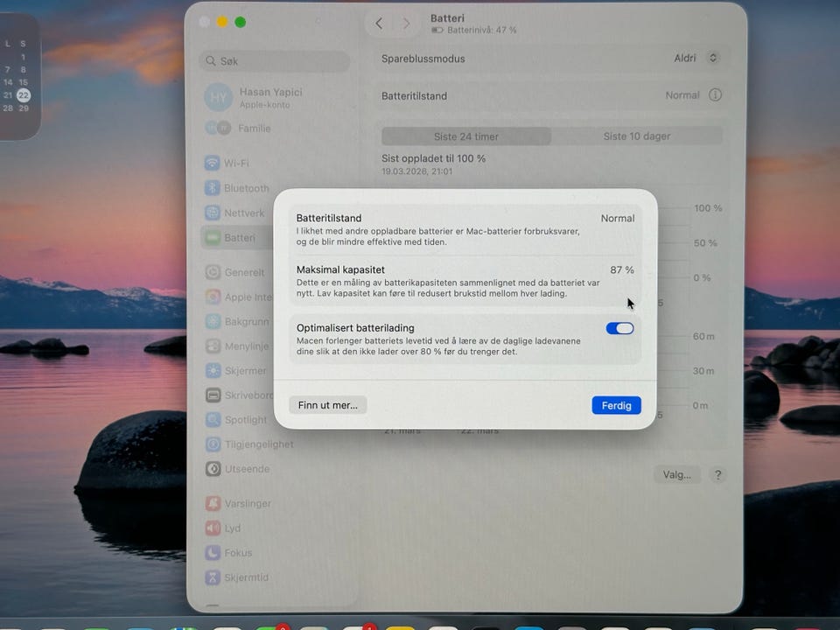Open Valg options button

[677, 474]
